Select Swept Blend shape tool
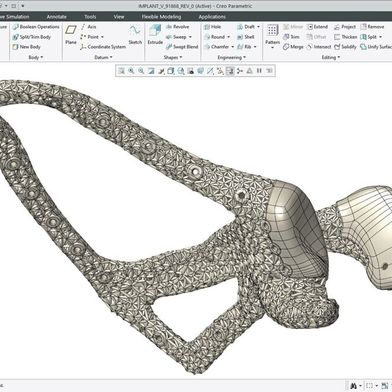392x392 pixels. coord(182,47)
